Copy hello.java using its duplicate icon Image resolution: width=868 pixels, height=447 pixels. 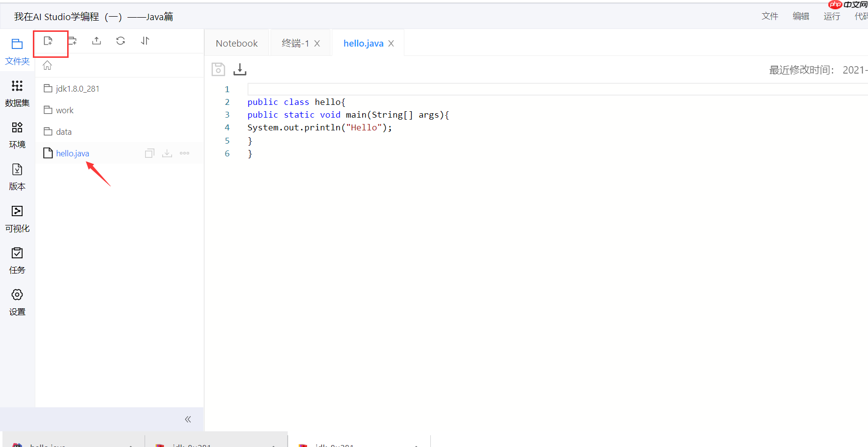pos(149,153)
